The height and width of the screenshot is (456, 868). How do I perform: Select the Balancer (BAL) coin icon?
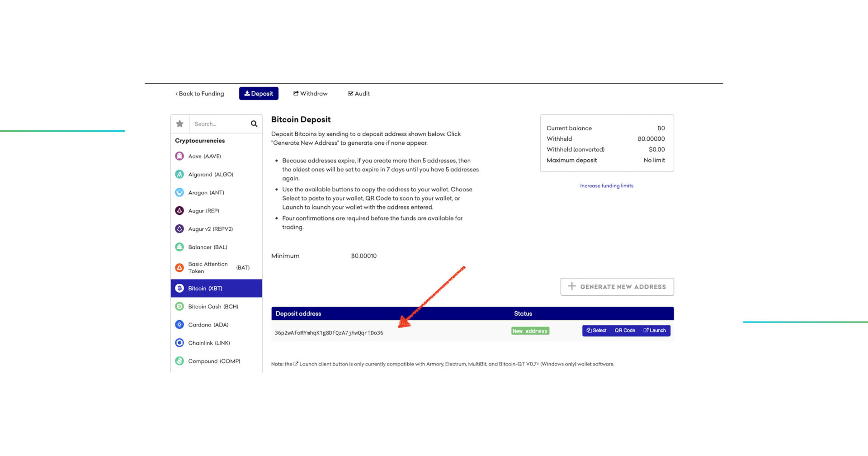click(x=179, y=247)
